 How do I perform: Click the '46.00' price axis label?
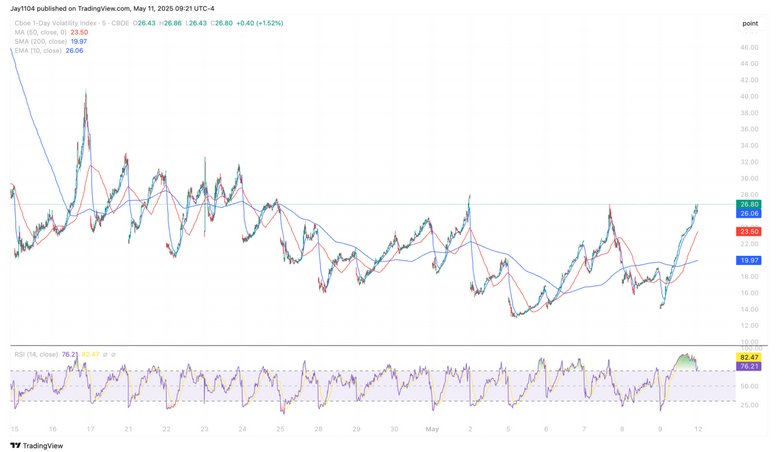click(x=749, y=48)
